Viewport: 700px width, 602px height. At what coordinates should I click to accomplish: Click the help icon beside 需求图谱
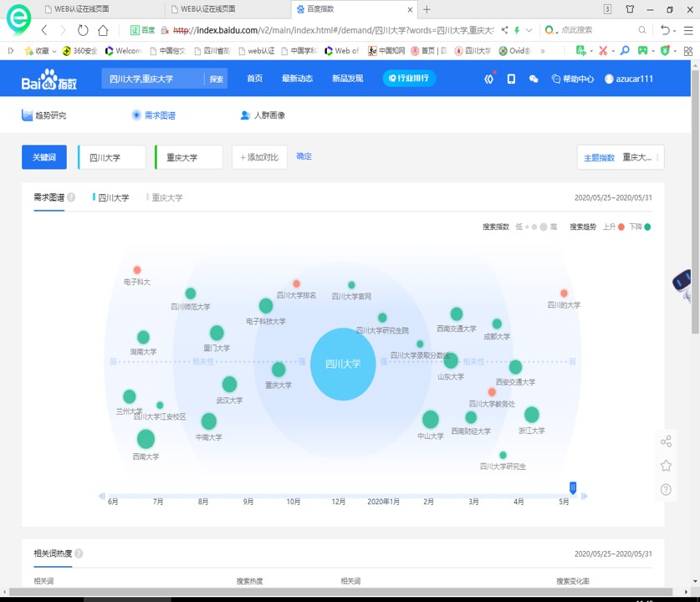tap(71, 197)
